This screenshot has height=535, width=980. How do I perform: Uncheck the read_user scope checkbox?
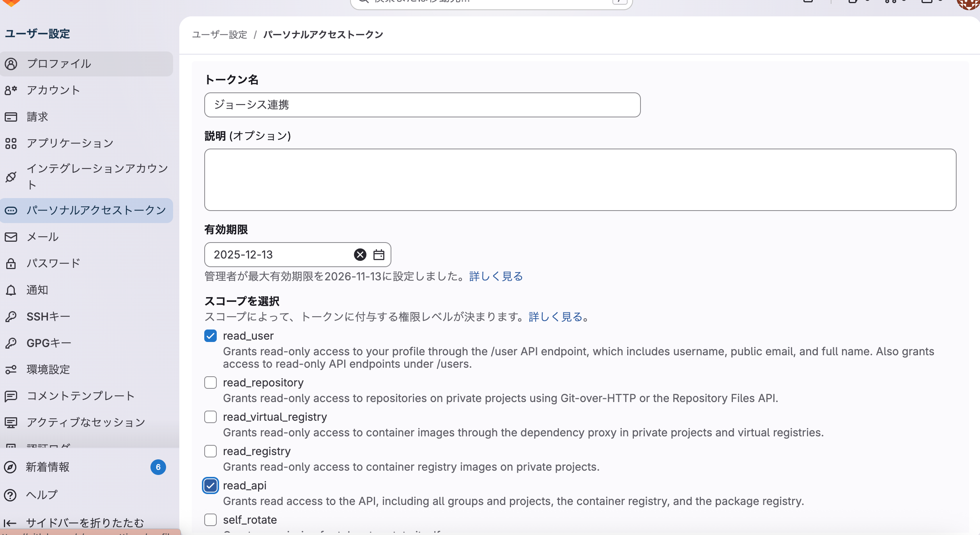coord(211,336)
